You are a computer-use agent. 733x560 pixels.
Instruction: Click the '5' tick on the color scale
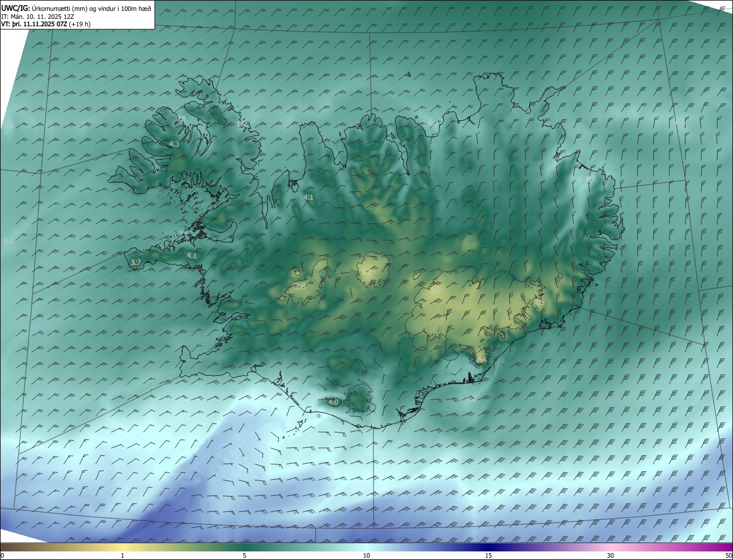pyautogui.click(x=245, y=555)
